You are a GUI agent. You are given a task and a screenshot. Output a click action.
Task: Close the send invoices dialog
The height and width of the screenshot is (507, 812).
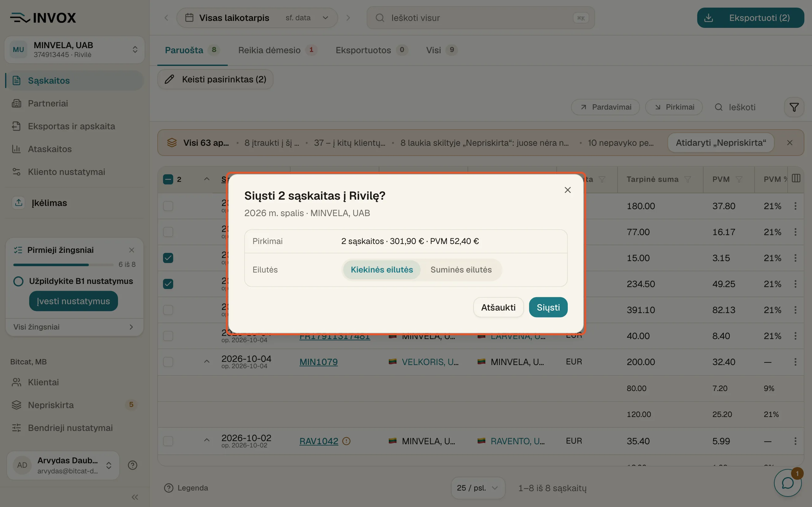[x=567, y=190]
